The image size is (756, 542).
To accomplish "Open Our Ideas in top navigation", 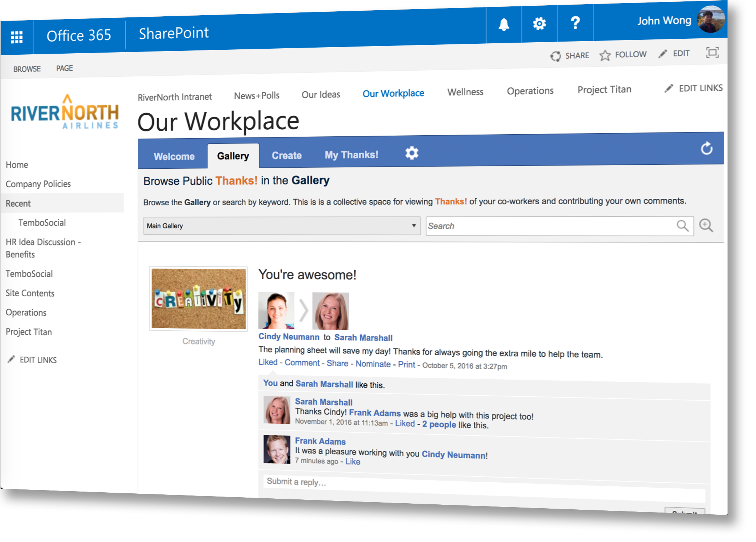I will pyautogui.click(x=321, y=94).
